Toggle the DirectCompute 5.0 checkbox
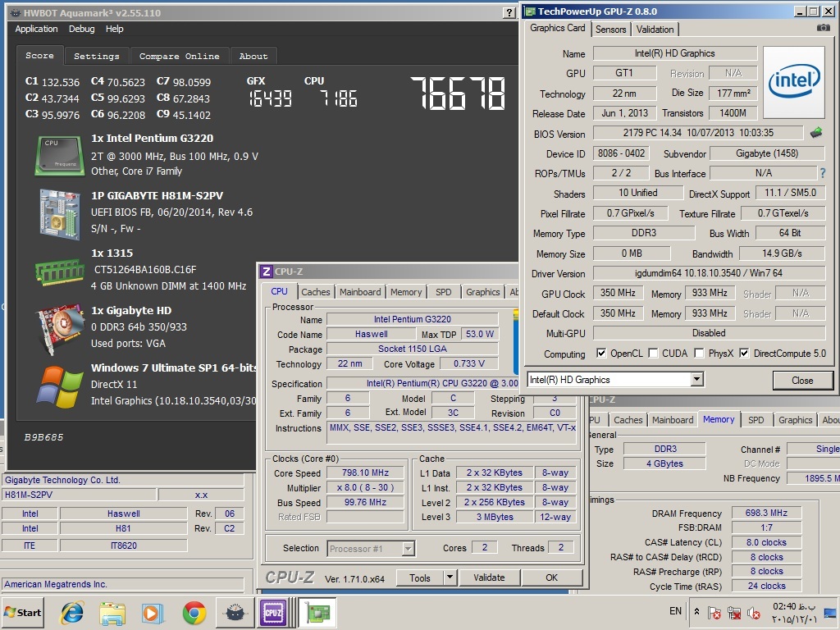 (x=744, y=353)
